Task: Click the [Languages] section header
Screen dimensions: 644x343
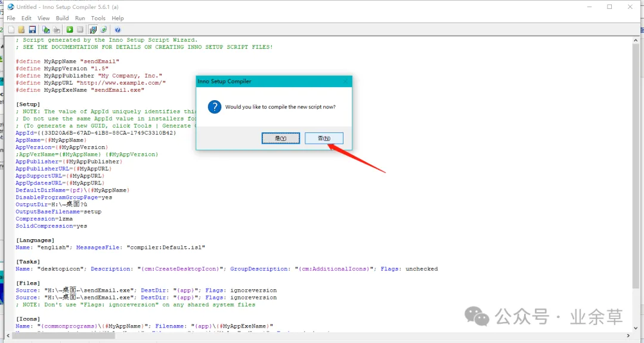Action: 35,240
